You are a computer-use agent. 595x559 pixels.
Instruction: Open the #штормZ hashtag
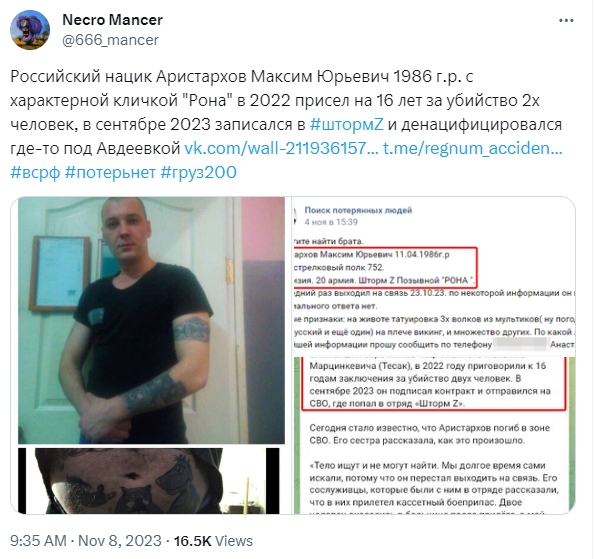point(346,124)
